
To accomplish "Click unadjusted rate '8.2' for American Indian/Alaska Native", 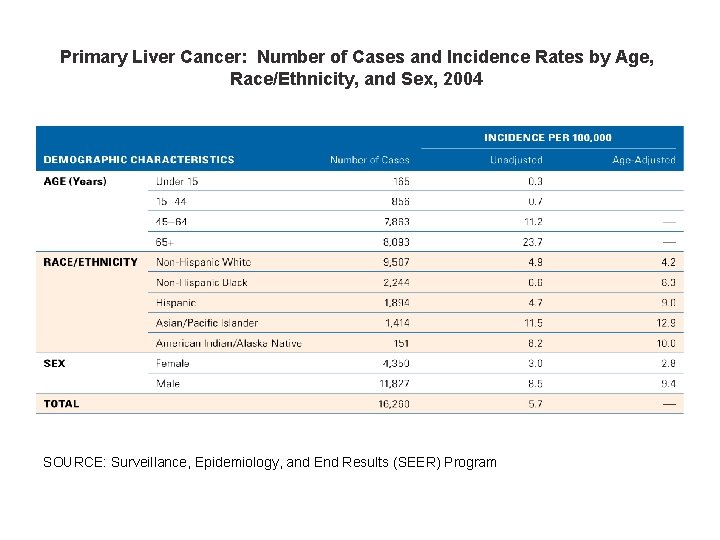I will pyautogui.click(x=535, y=343).
